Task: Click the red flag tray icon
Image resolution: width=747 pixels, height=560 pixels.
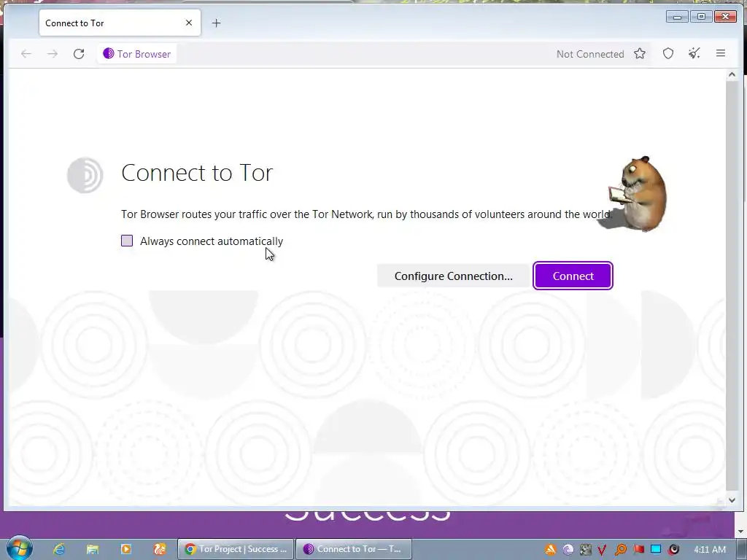Action: 638,550
